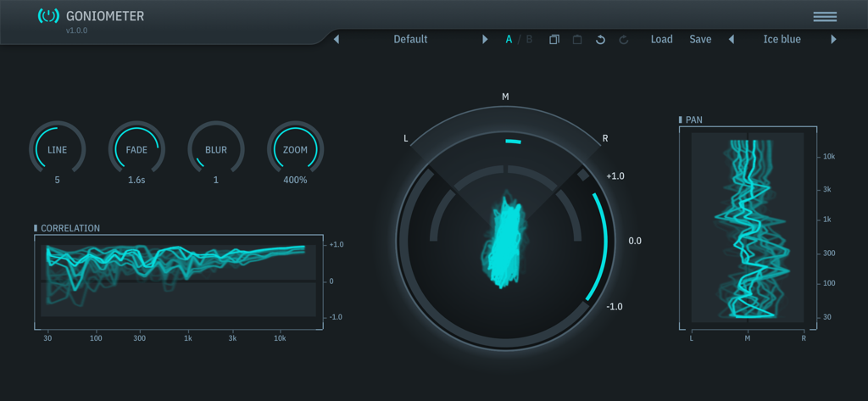The image size is (868, 401).
Task: Switch to the B state
Action: (530, 40)
